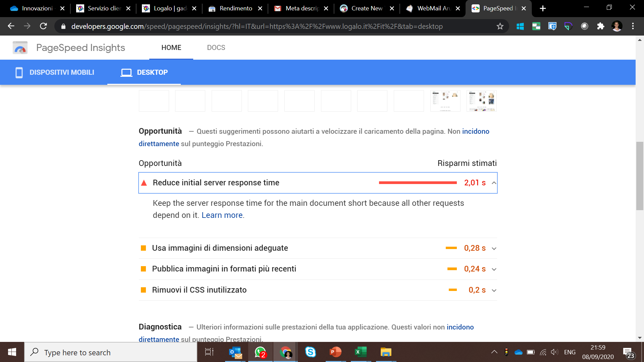Click the PageSpeed Insights logo icon
Image resolution: width=644 pixels, height=362 pixels.
(x=20, y=48)
